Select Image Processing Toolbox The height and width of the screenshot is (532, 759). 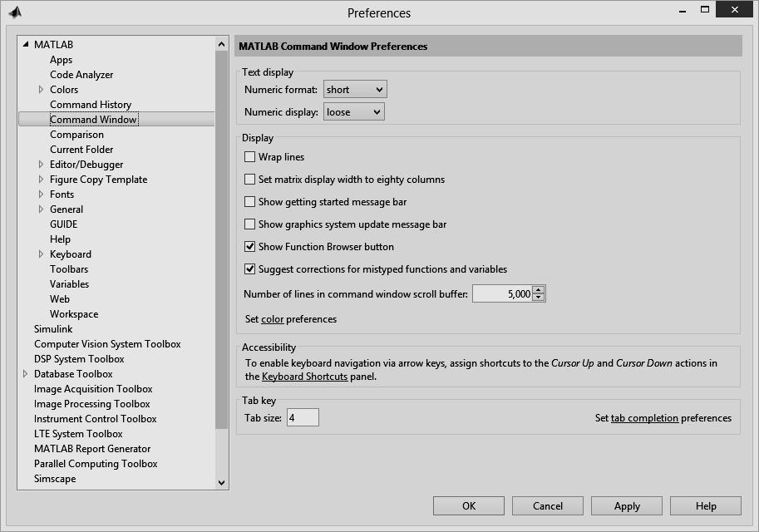[x=92, y=404]
